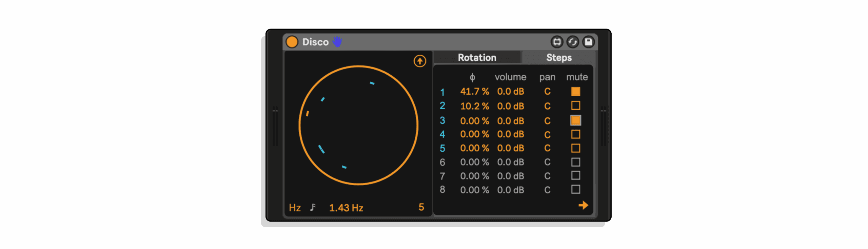
Task: Select step row number 1
Action: pyautogui.click(x=442, y=92)
